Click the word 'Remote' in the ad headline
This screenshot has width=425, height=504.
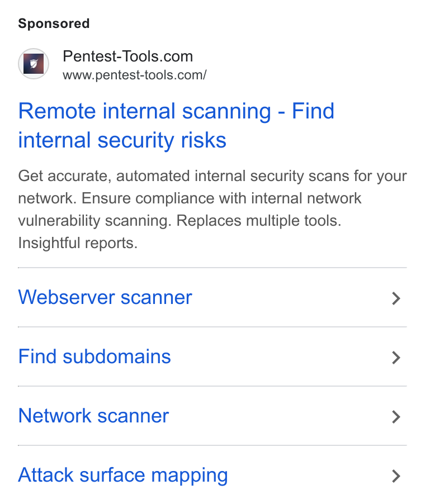click(57, 111)
